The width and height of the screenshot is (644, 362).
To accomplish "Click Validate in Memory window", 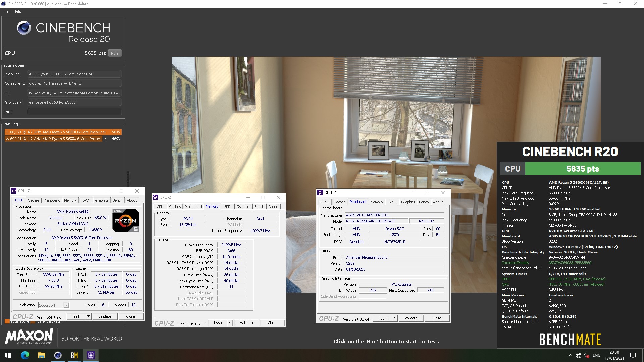I will pos(246,323).
